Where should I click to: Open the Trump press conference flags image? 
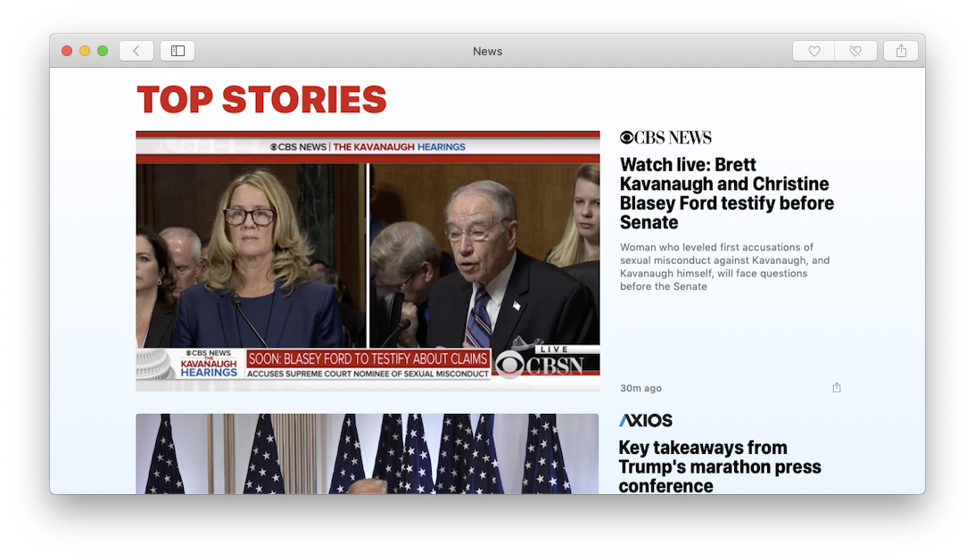pos(368,454)
